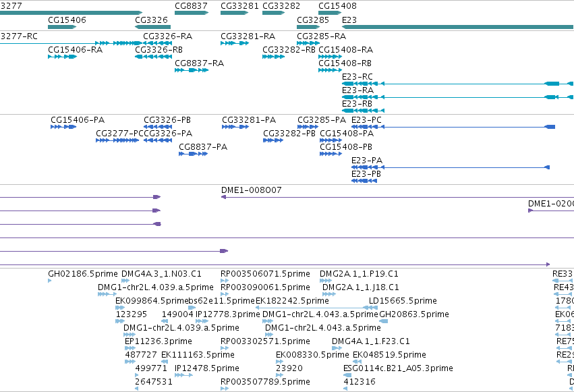Select EST IP12478.5prime
Viewport: 574px width, 392px height.
point(207,368)
